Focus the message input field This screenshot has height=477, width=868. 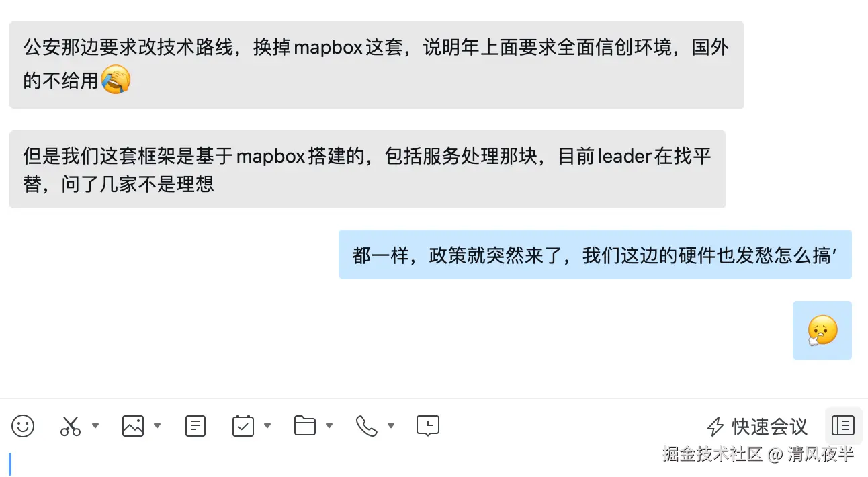434,462
